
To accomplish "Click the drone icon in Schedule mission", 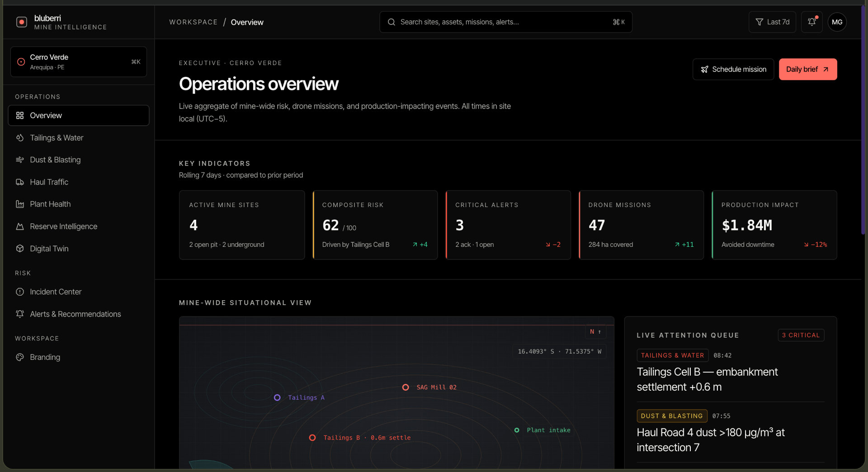I will click(x=704, y=69).
